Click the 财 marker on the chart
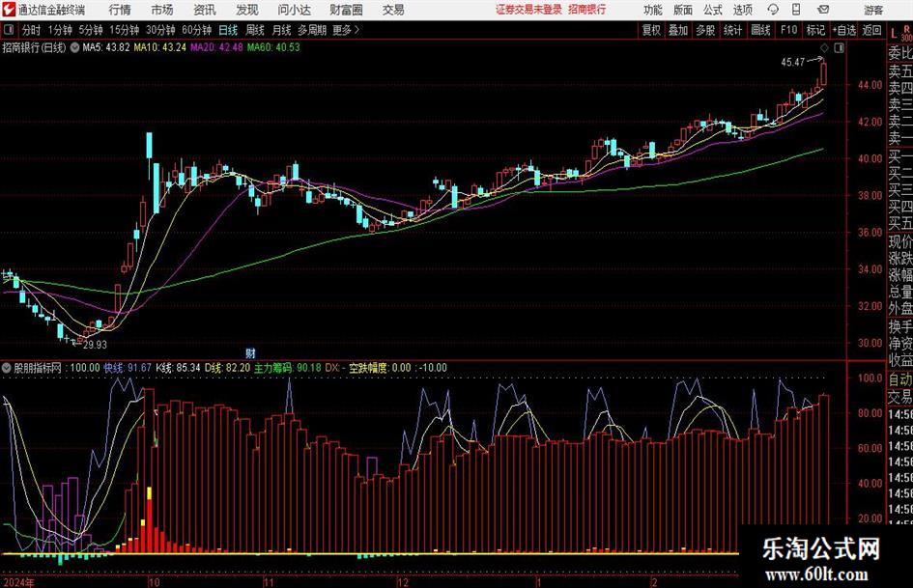The width and height of the screenshot is (913, 588). [250, 352]
